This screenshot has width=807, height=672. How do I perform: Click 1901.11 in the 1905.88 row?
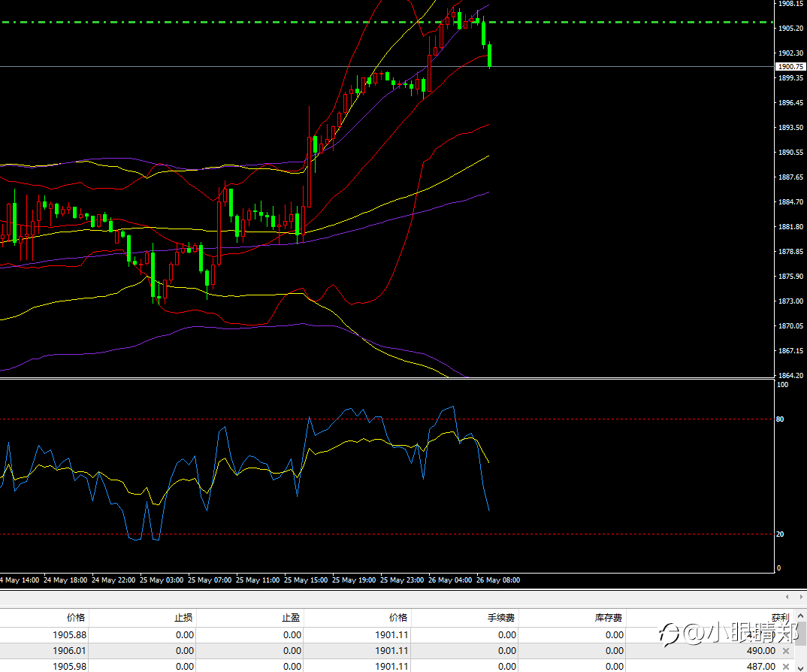pos(391,635)
